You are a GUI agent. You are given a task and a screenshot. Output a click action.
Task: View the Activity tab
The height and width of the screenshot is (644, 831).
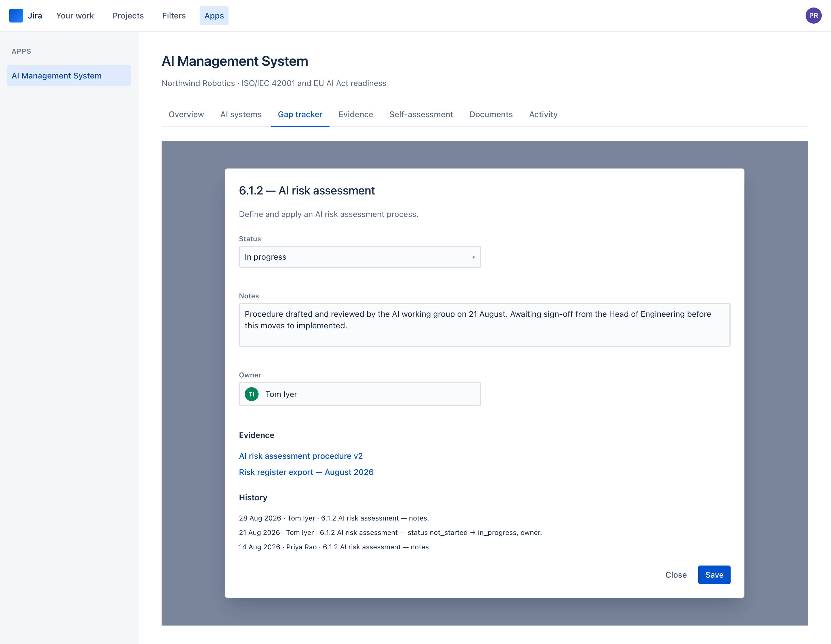pyautogui.click(x=543, y=114)
